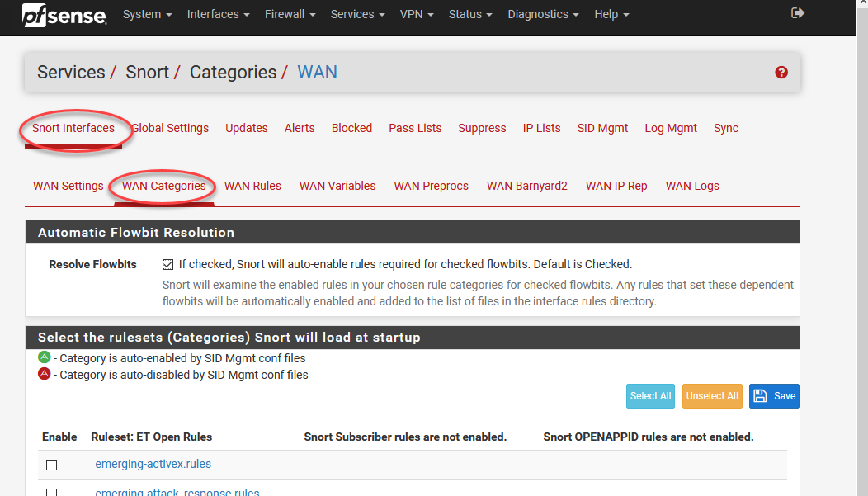The height and width of the screenshot is (496, 868).
Task: Open the emerging-activex.rules link
Action: pos(153,465)
